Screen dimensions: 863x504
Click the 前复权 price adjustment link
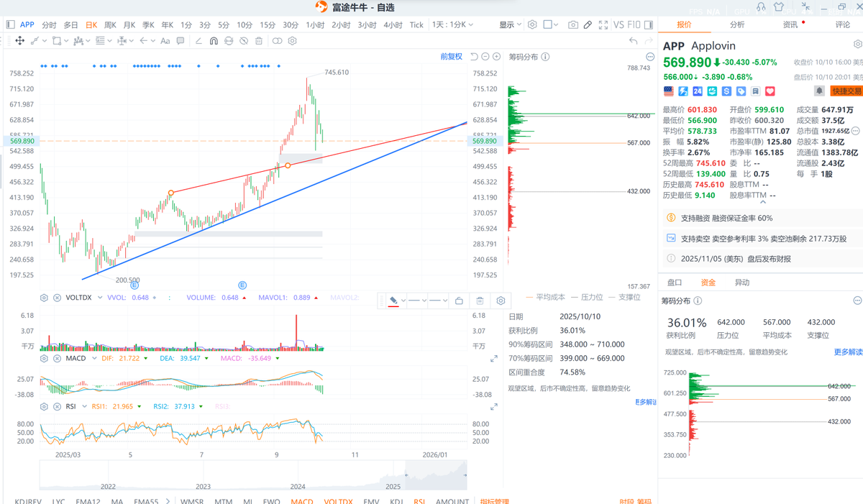pos(452,57)
